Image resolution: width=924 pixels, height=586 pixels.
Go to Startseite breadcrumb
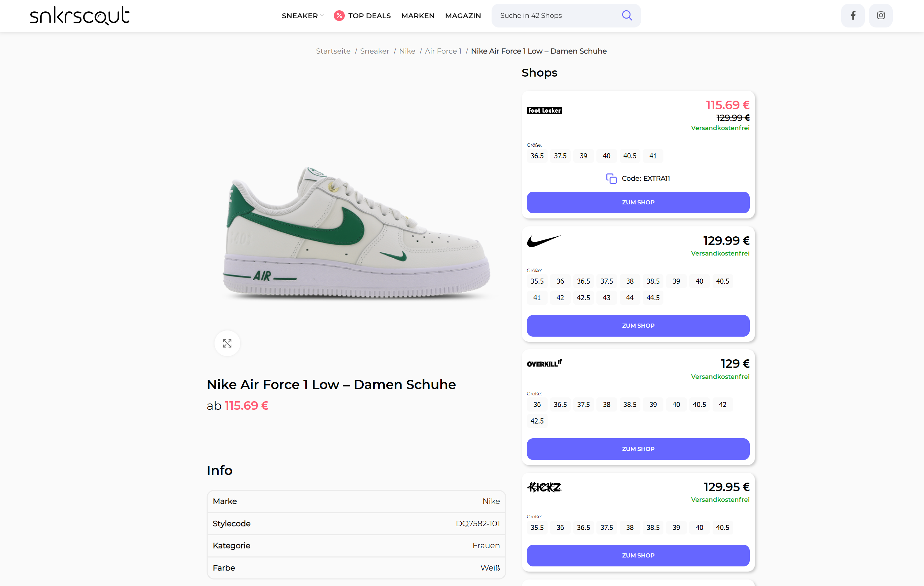333,51
